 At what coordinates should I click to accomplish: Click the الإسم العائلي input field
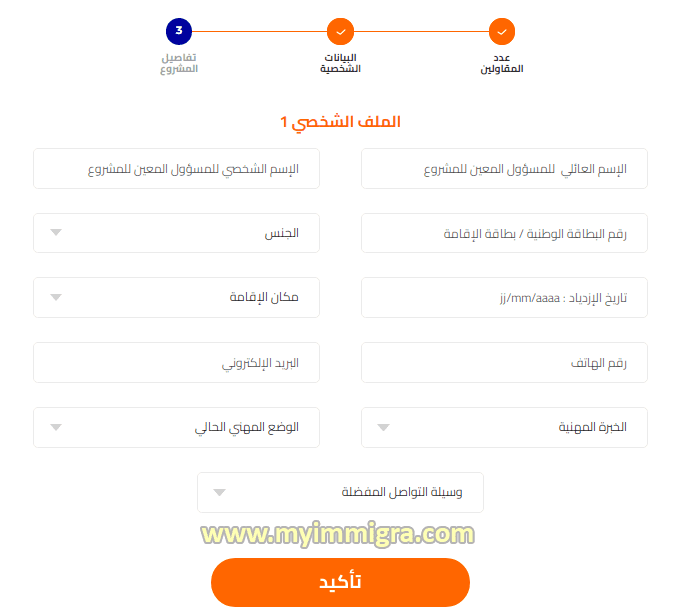click(x=504, y=169)
